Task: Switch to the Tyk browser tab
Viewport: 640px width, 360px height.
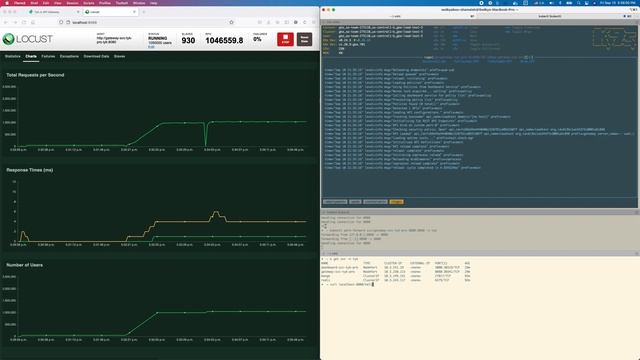Action: [x=53, y=12]
